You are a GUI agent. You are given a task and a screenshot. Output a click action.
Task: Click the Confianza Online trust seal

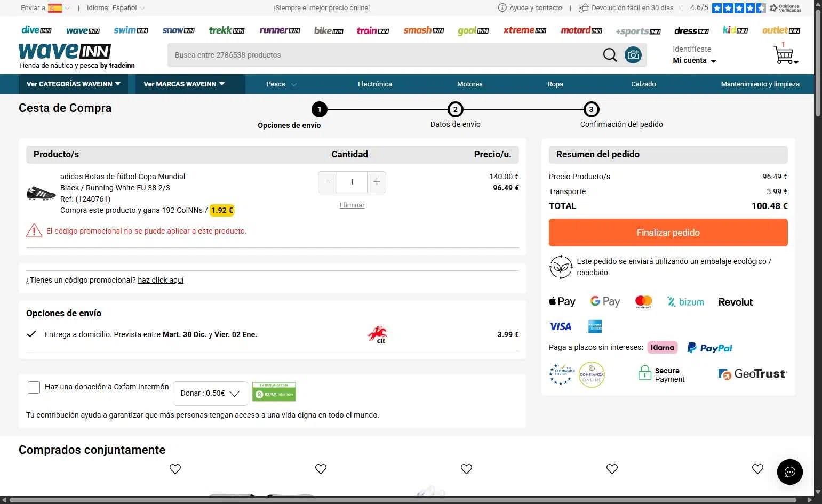coord(592,374)
